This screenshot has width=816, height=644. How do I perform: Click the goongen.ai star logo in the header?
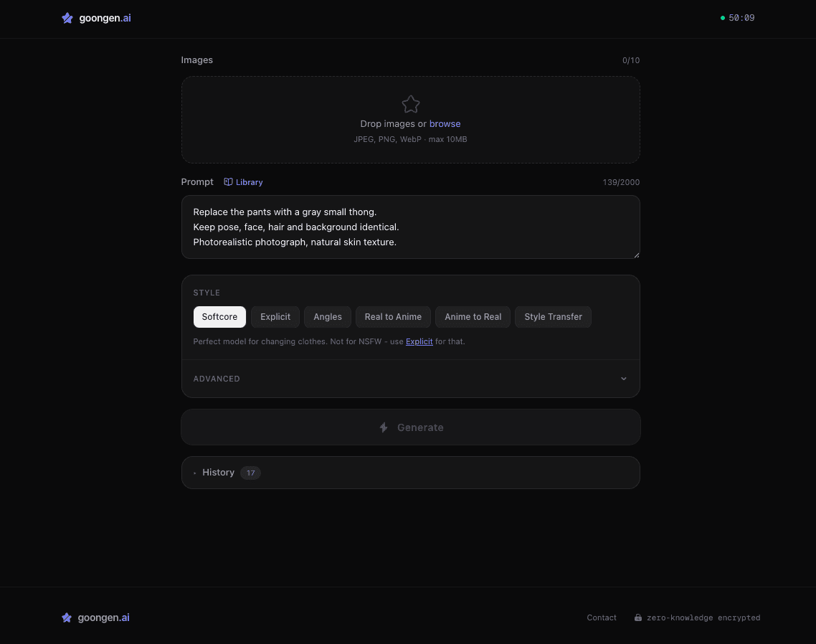pyautogui.click(x=67, y=18)
